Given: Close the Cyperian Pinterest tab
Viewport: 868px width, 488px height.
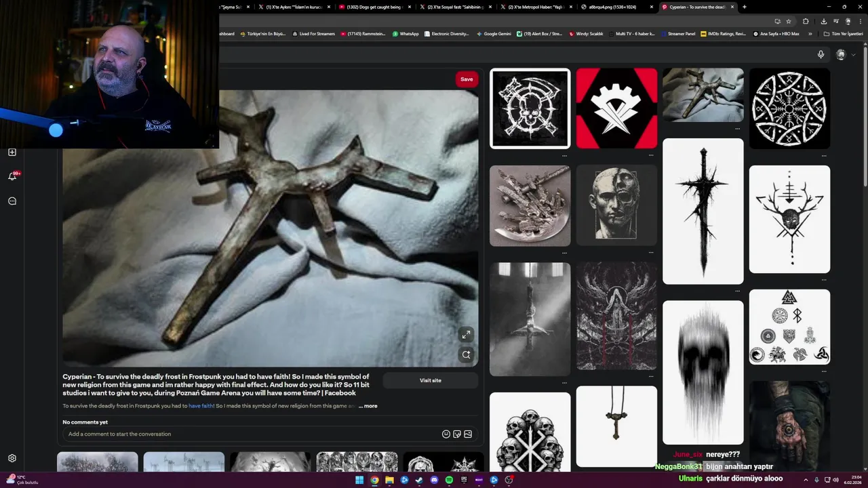Looking at the screenshot, I should 732,7.
